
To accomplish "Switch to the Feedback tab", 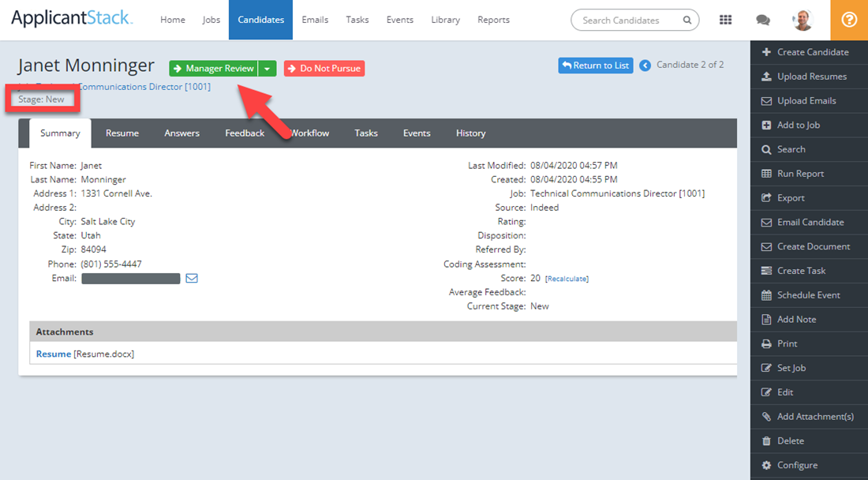I will click(x=245, y=133).
